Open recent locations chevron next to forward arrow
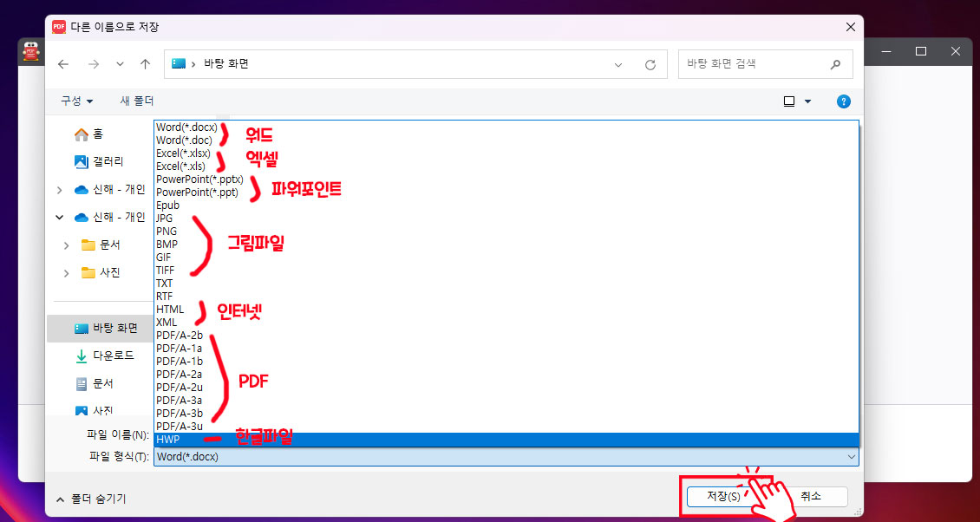Viewport: 980px width, 522px height. coord(120,64)
